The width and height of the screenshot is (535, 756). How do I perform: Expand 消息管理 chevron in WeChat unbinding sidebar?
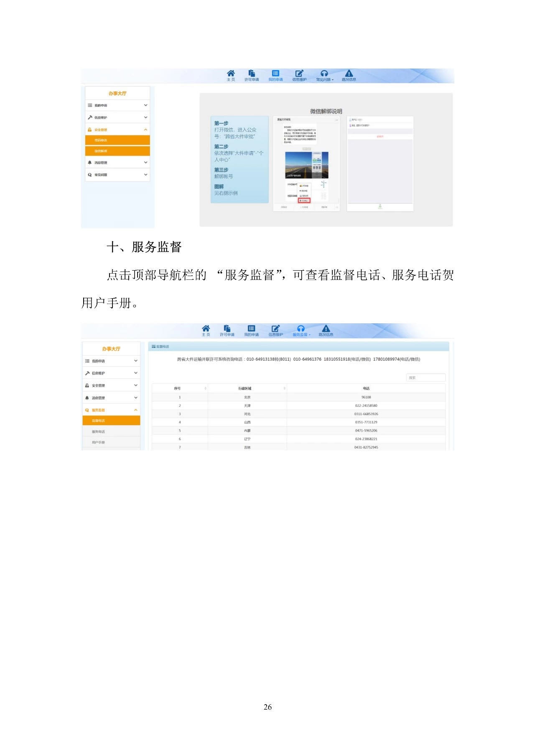145,162
